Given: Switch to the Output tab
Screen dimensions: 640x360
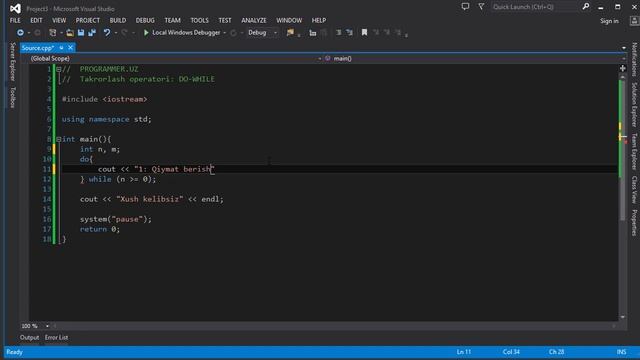Looking at the screenshot, I should pos(29,338).
